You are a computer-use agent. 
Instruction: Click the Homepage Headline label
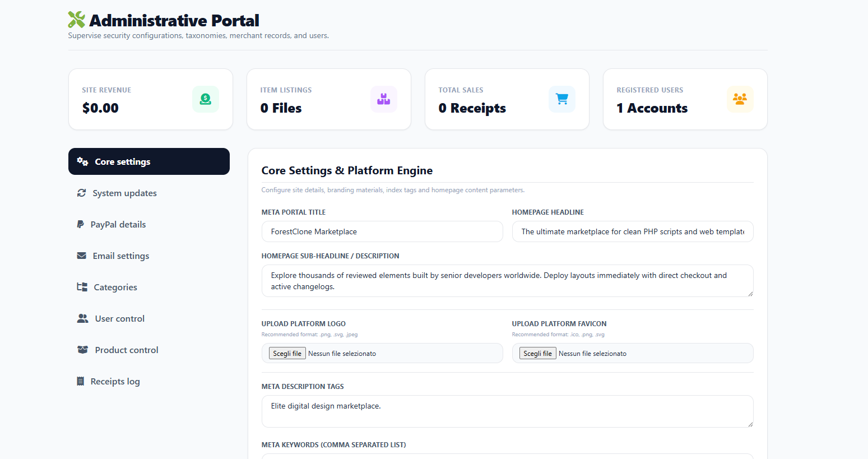coord(547,212)
